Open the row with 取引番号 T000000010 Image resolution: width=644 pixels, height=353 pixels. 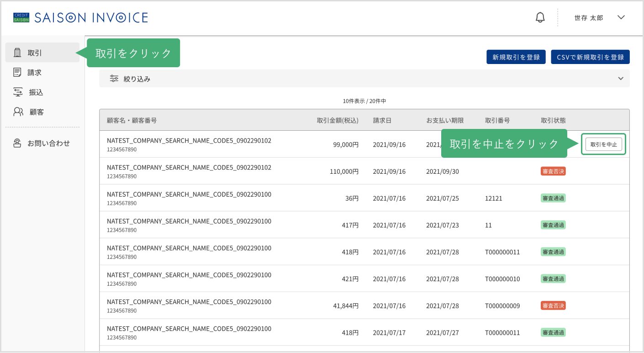364,278
